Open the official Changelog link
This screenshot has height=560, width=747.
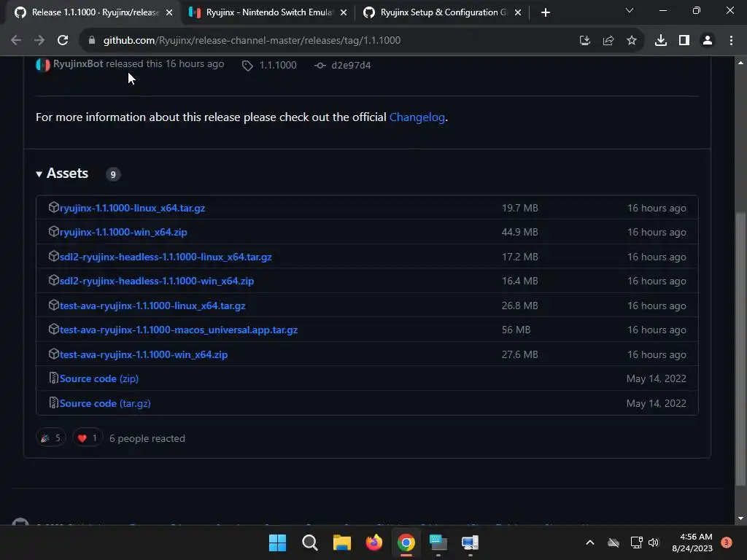pyautogui.click(x=417, y=117)
